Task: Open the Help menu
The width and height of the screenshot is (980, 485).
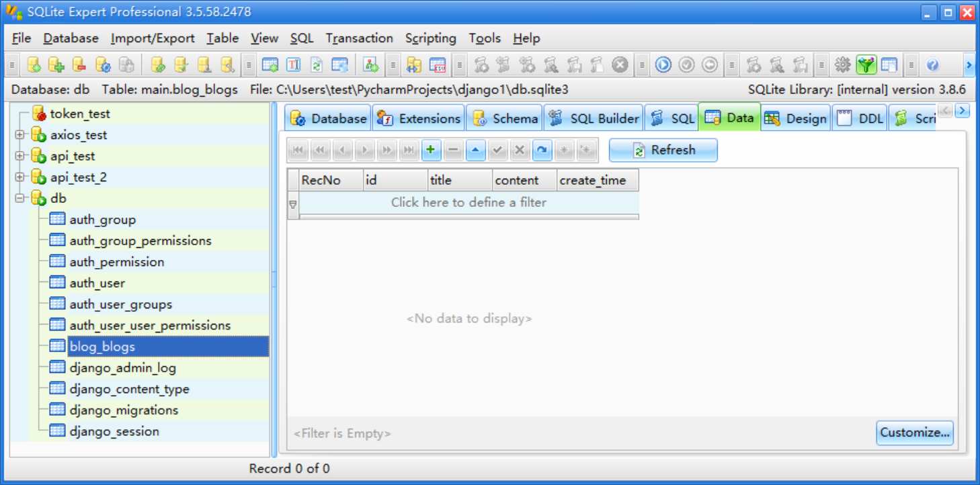Action: [x=526, y=38]
